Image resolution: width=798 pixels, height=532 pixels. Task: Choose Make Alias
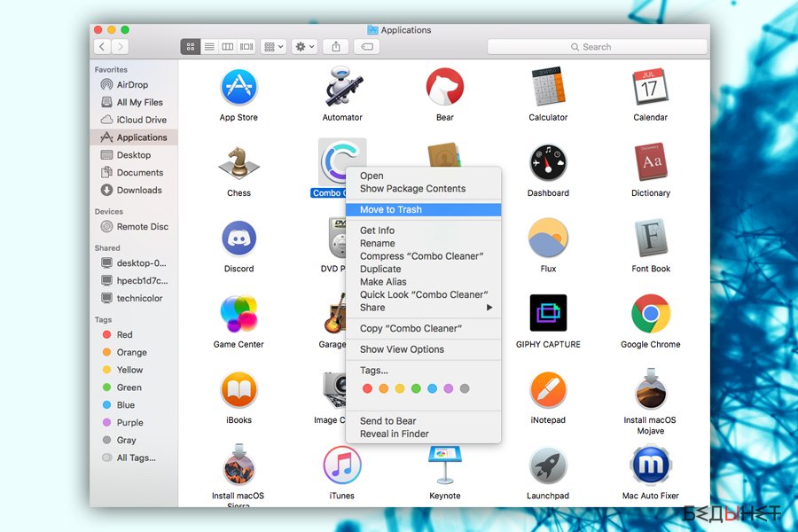[x=423, y=282]
